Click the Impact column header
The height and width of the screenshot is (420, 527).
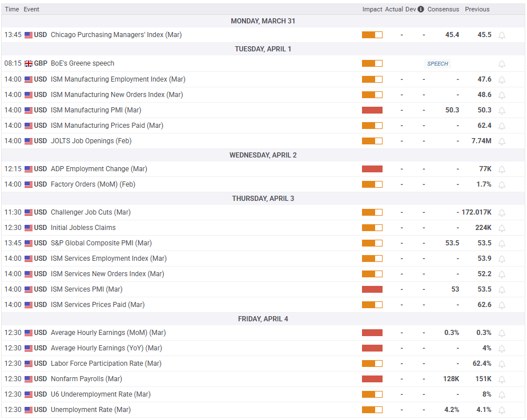372,9
